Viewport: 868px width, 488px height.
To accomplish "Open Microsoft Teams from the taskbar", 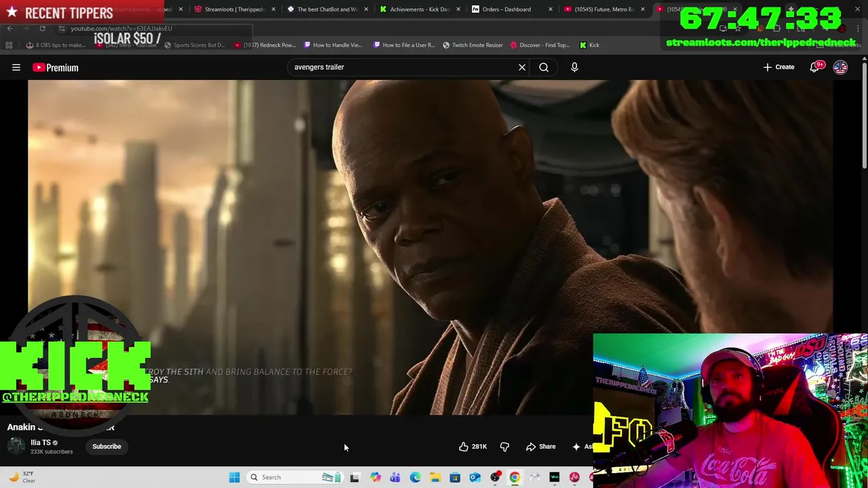I will tap(395, 477).
